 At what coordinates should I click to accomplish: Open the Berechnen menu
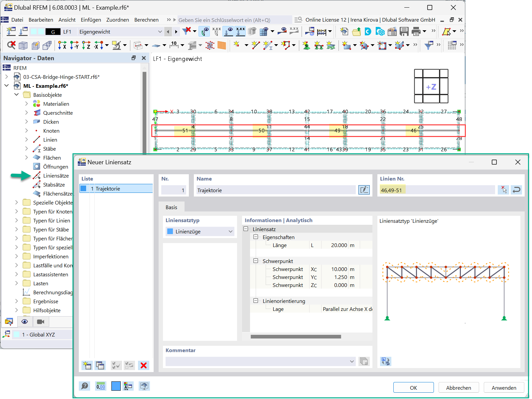click(146, 20)
